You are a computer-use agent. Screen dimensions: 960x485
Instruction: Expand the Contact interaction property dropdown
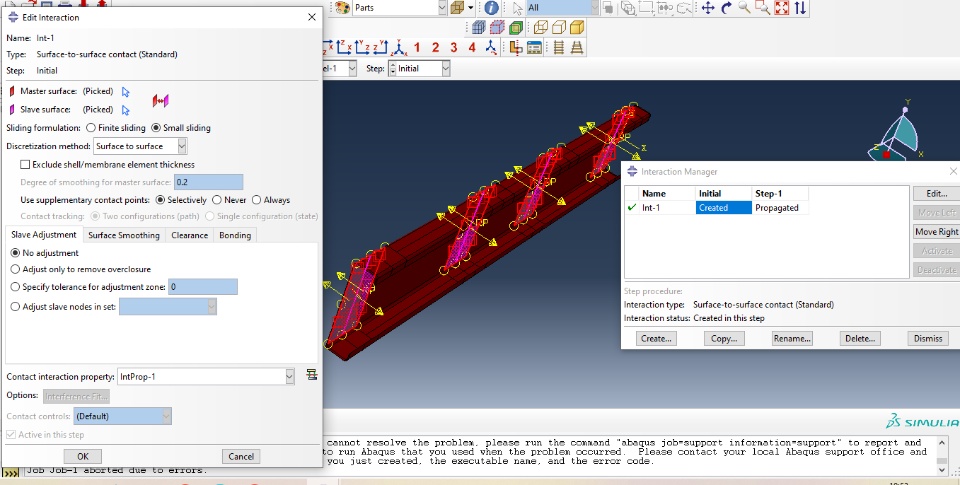(290, 376)
